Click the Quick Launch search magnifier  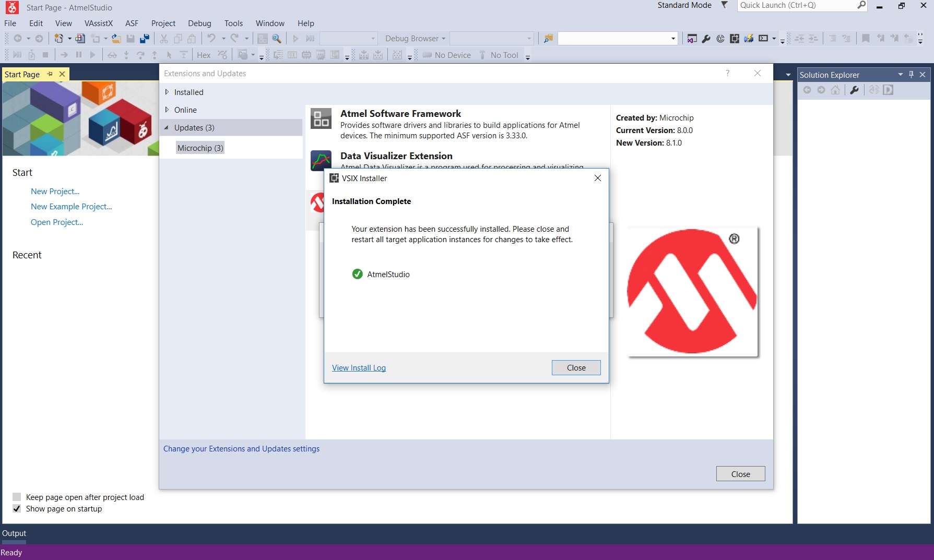coord(861,5)
